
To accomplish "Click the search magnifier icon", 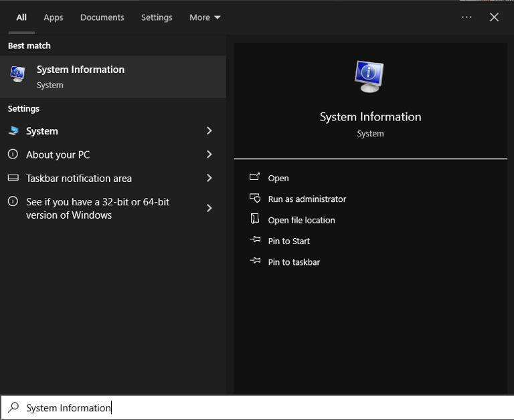I will 13,407.
